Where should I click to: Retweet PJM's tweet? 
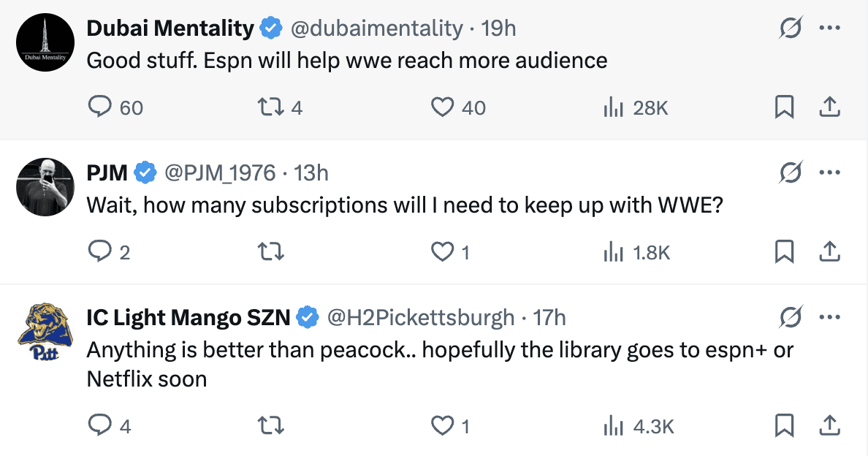[270, 252]
